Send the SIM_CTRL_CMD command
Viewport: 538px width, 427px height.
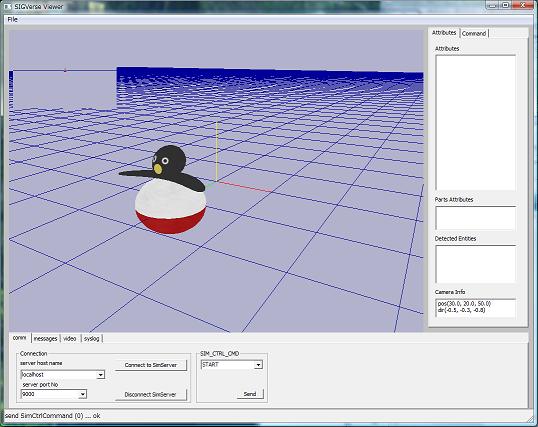(x=250, y=394)
